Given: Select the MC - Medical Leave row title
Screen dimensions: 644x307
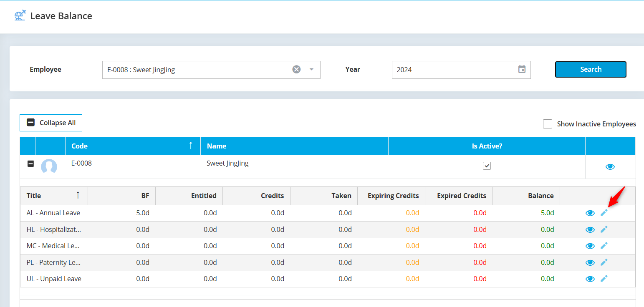Looking at the screenshot, I should coord(53,246).
